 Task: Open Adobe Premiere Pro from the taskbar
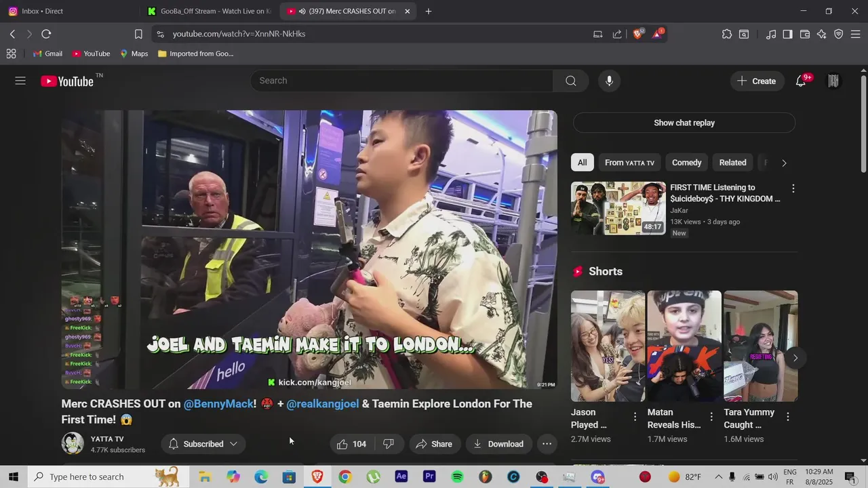pos(429,477)
